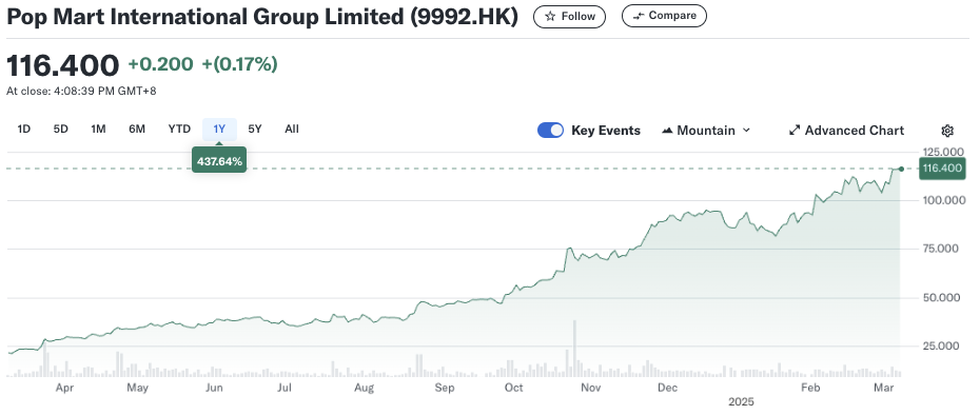This screenshot has width=980, height=415.
Task: Switch the chart to 5Y
Action: point(255,129)
